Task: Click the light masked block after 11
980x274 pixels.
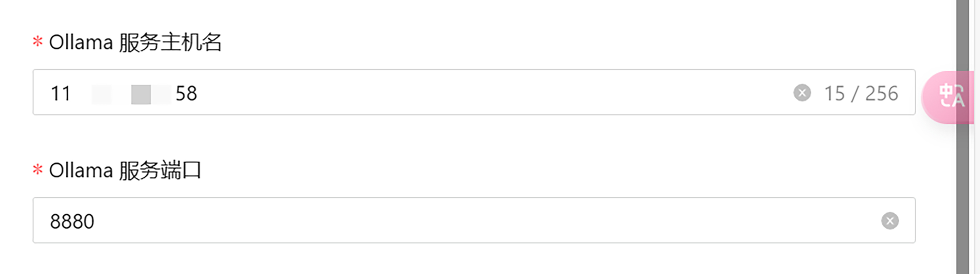Action: pyautogui.click(x=102, y=94)
